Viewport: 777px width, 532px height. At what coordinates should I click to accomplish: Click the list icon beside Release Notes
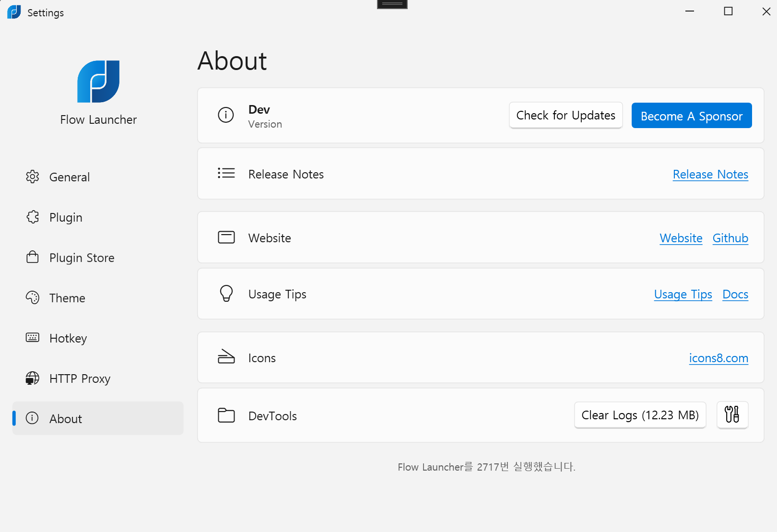[x=226, y=173]
